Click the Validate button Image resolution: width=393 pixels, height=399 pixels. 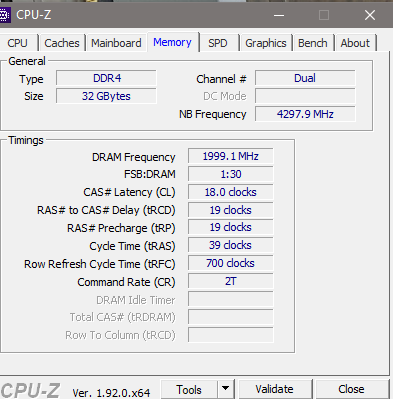[x=275, y=389]
